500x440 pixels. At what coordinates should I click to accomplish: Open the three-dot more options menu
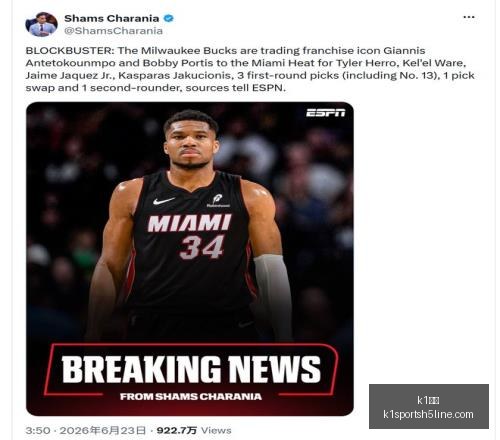click(x=469, y=17)
